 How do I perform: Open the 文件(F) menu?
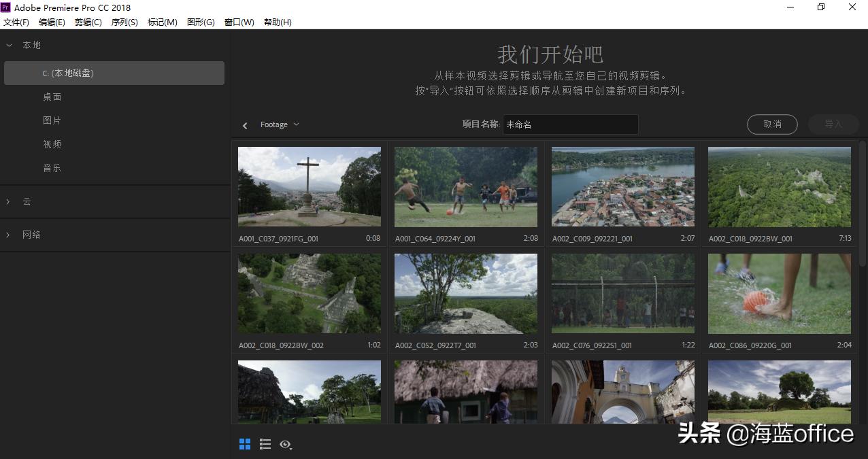(16, 22)
